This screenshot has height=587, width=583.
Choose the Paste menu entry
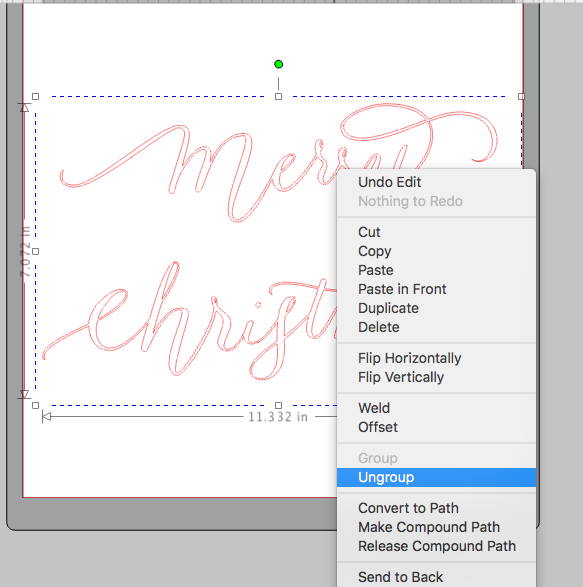[436, 270]
